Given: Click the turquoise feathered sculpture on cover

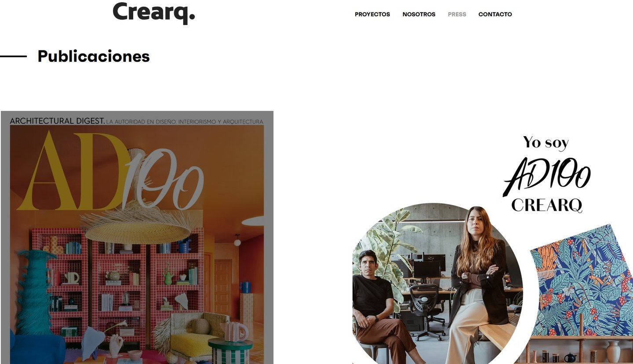Looking at the screenshot, I should tap(34, 292).
